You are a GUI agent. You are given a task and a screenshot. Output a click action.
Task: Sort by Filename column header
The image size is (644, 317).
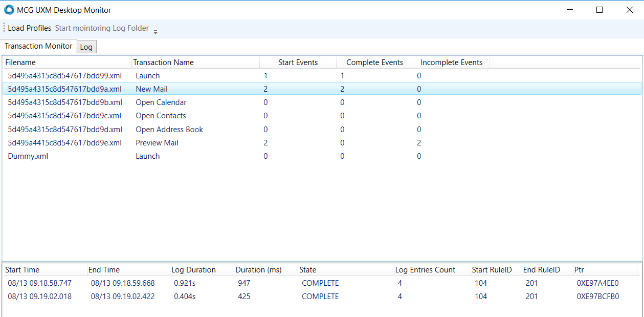(x=20, y=62)
